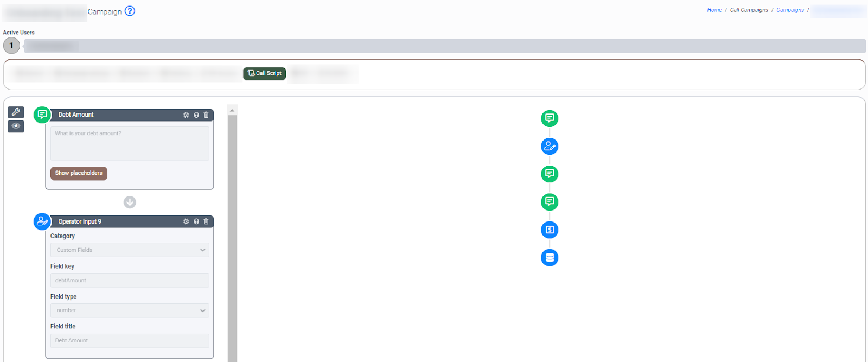The height and width of the screenshot is (362, 868).
Task: Switch to the Call Script tab
Action: [264, 73]
